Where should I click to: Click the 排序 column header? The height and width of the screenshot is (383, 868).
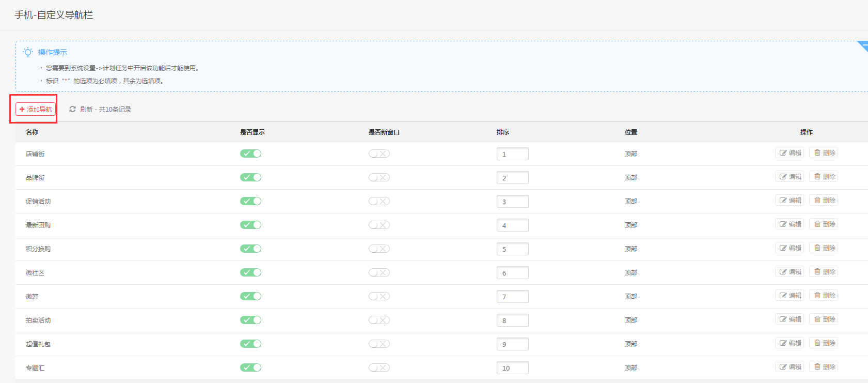pyautogui.click(x=503, y=132)
